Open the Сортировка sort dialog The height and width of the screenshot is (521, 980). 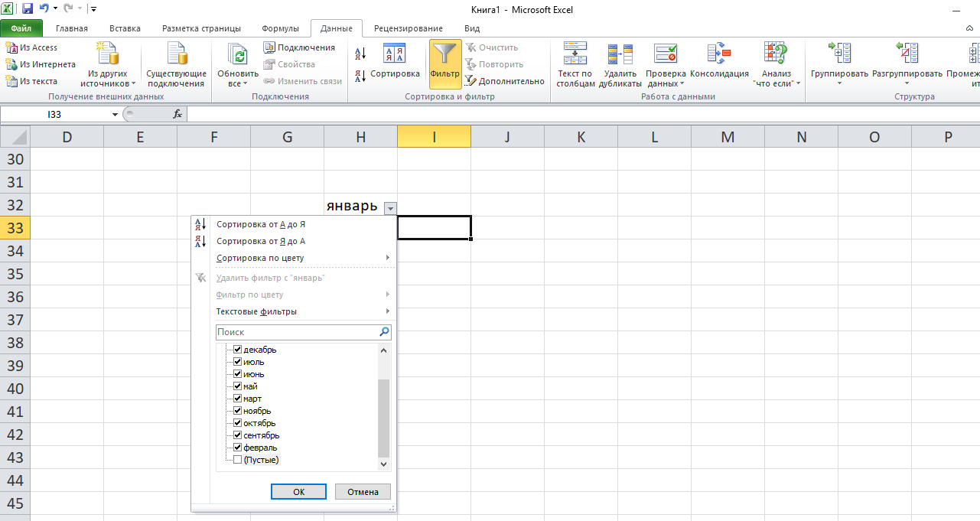coord(395,61)
